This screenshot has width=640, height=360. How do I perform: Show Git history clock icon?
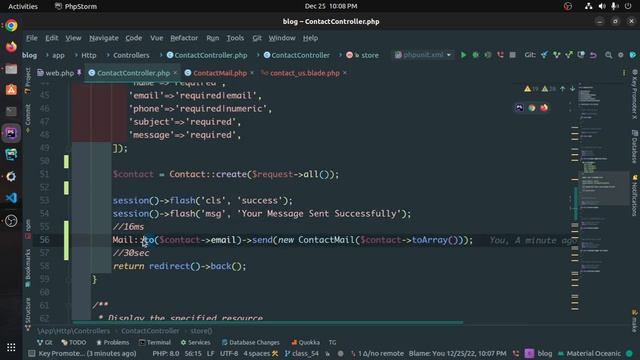[x=581, y=55]
